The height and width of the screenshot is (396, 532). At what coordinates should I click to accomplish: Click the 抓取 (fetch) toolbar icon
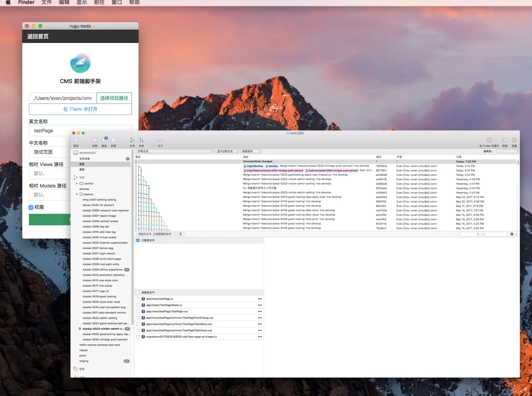tap(114, 140)
